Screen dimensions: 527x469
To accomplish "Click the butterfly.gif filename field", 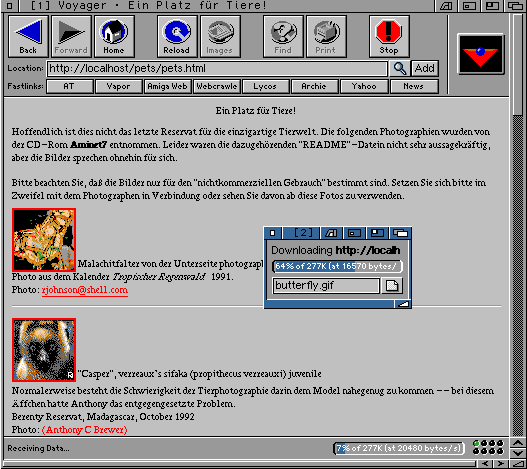I will point(326,286).
